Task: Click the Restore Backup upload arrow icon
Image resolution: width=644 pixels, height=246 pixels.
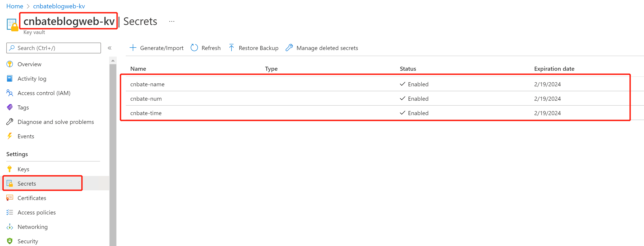Action: (231, 48)
